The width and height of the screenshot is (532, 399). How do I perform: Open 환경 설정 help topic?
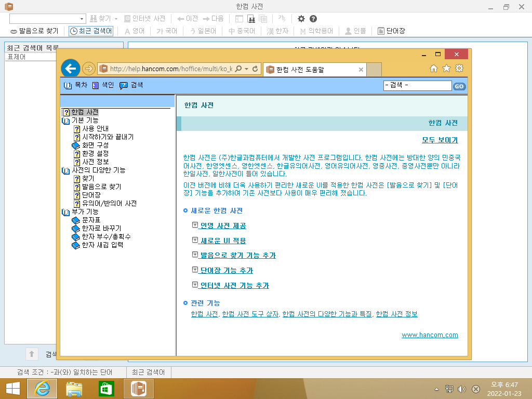(x=96, y=153)
